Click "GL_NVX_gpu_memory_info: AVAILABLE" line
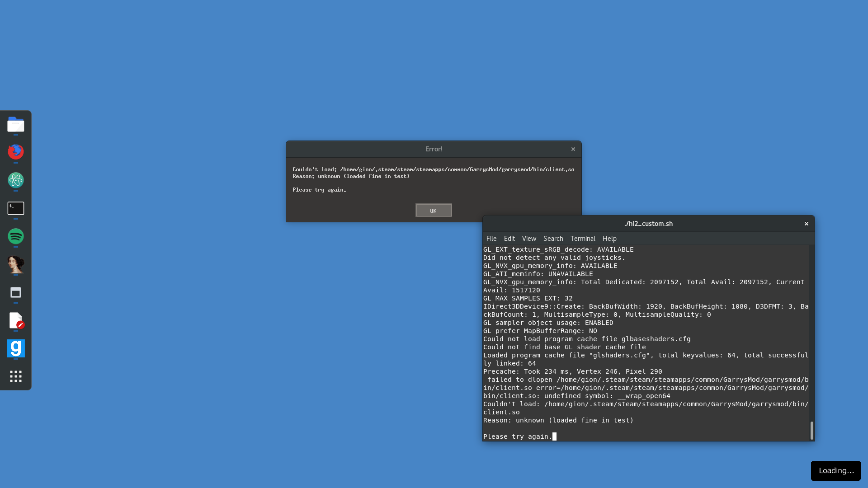This screenshot has height=488, width=868. (x=550, y=266)
